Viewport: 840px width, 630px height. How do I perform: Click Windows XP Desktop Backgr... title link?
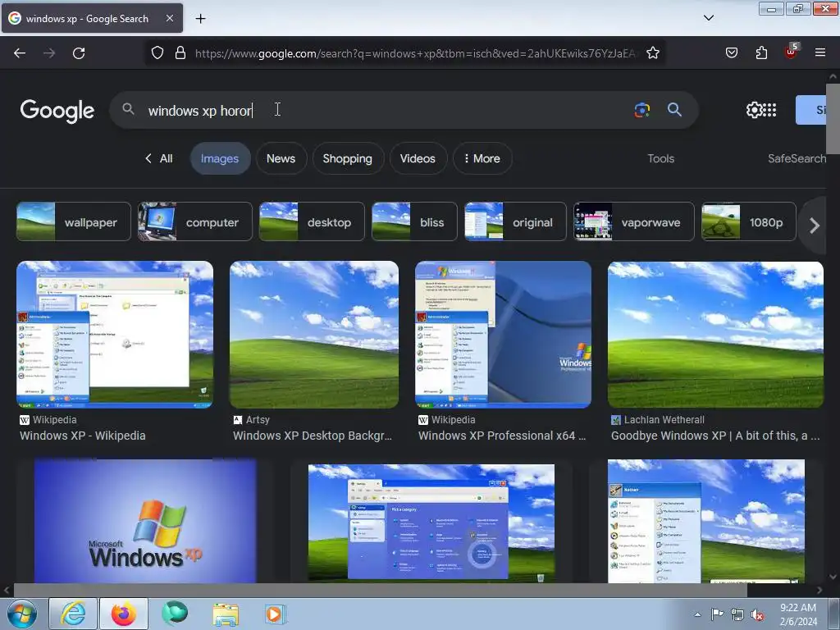(313, 436)
